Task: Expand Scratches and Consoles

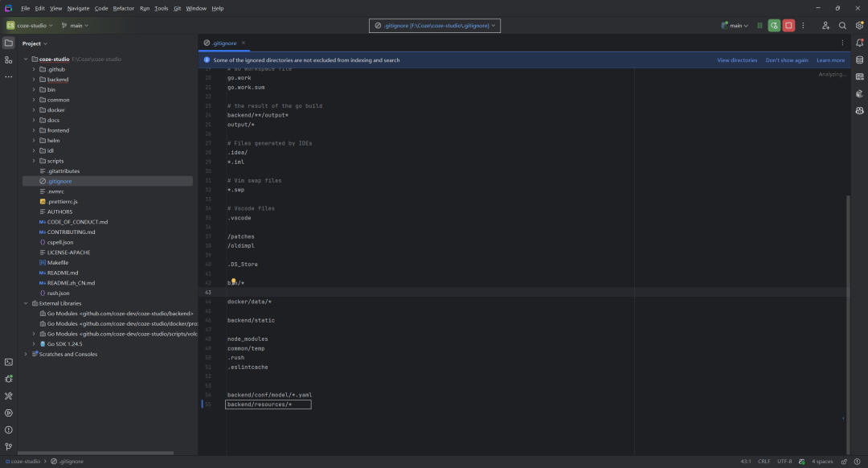Action: 26,355
